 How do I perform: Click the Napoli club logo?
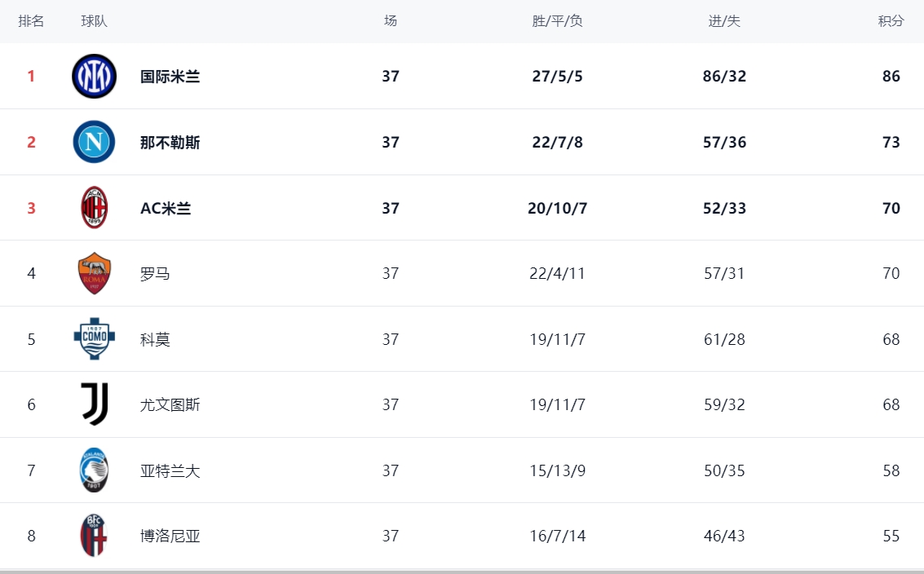(95, 142)
